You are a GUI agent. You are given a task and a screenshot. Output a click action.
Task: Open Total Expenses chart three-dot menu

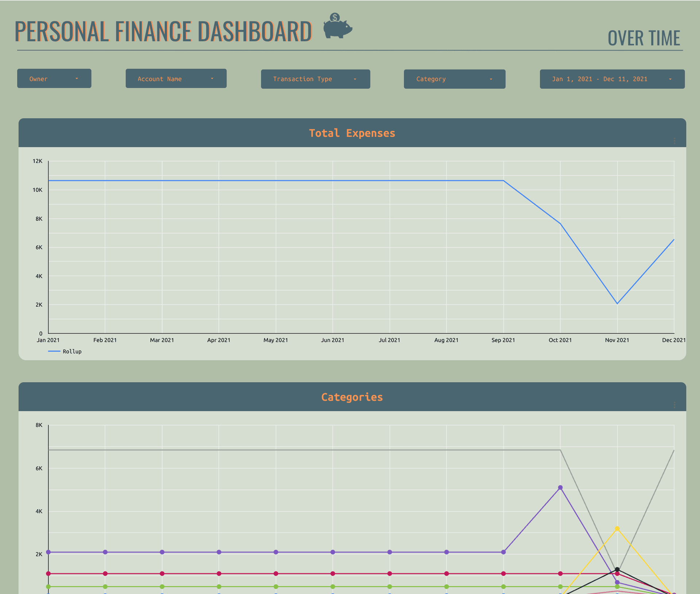(x=674, y=141)
